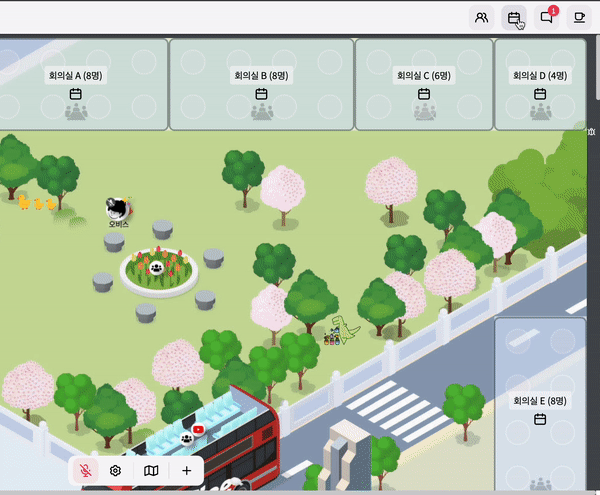Viewport: 600px width, 495px height.
Task: Open chat with unread notification badge
Action: point(547,18)
